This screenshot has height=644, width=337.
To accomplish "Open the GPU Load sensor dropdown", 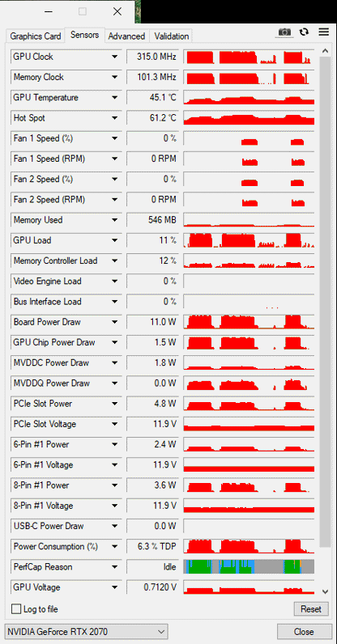I will coord(114,240).
